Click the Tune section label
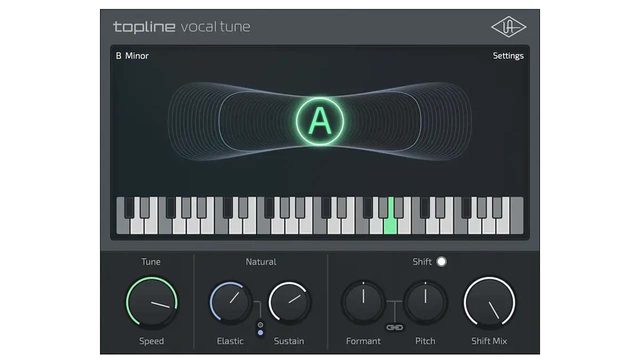The height and width of the screenshot is (360, 640). (151, 262)
